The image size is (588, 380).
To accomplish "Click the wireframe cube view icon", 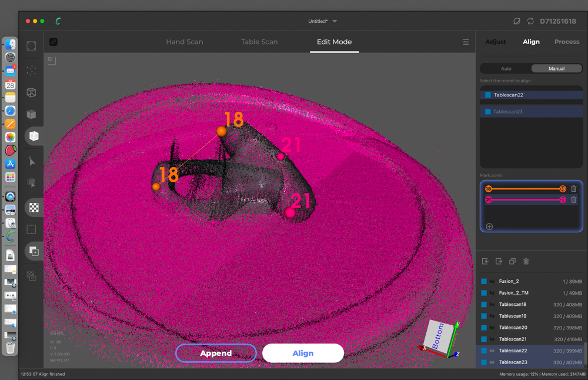I will 32,92.
